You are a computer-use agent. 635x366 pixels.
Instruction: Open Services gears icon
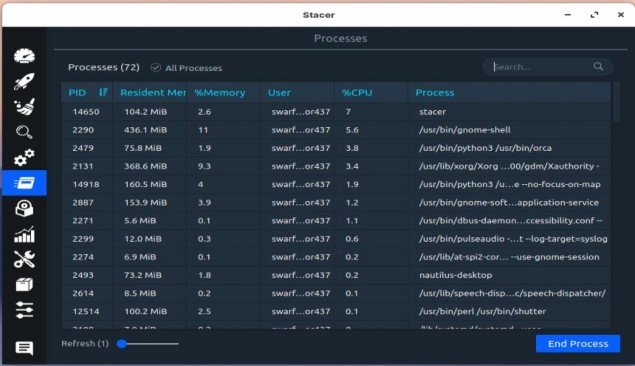click(x=24, y=157)
